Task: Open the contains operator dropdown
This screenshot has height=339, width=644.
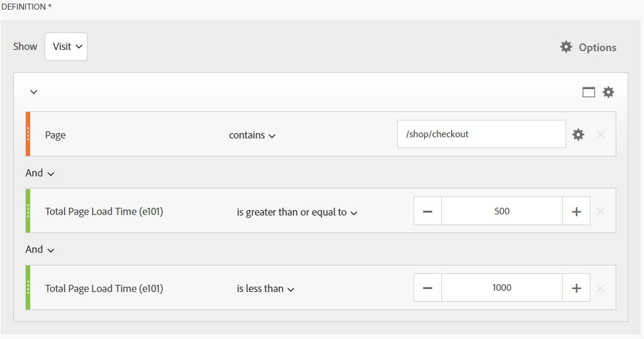Action: point(252,135)
